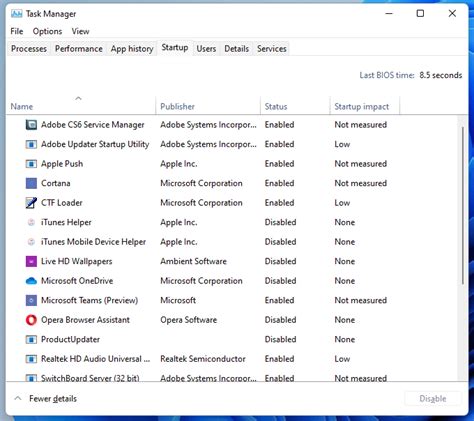
Task: Open the View menu
Action: [x=80, y=31]
